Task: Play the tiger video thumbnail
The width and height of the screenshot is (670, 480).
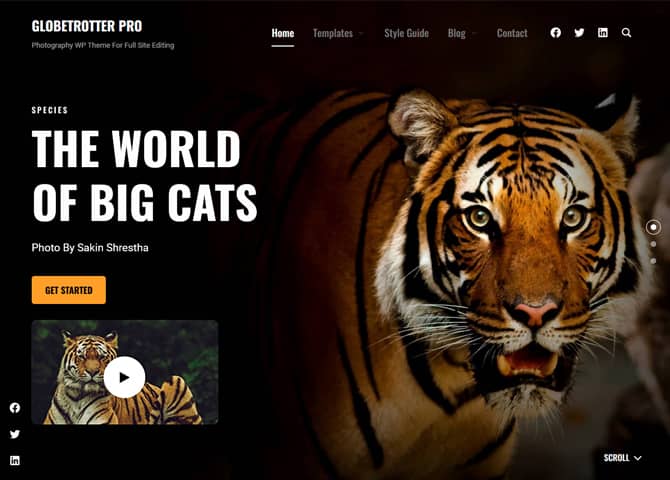Action: pyautogui.click(x=124, y=377)
